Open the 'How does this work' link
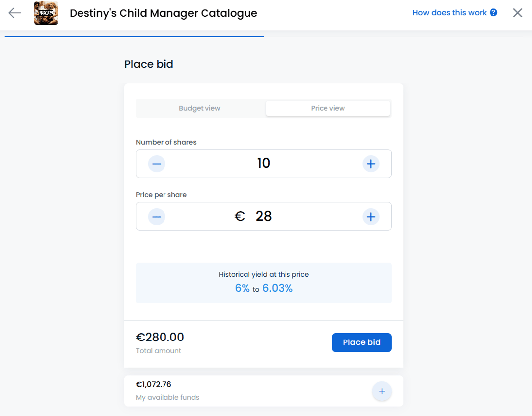Screen dimensions: 532x416 (449, 13)
